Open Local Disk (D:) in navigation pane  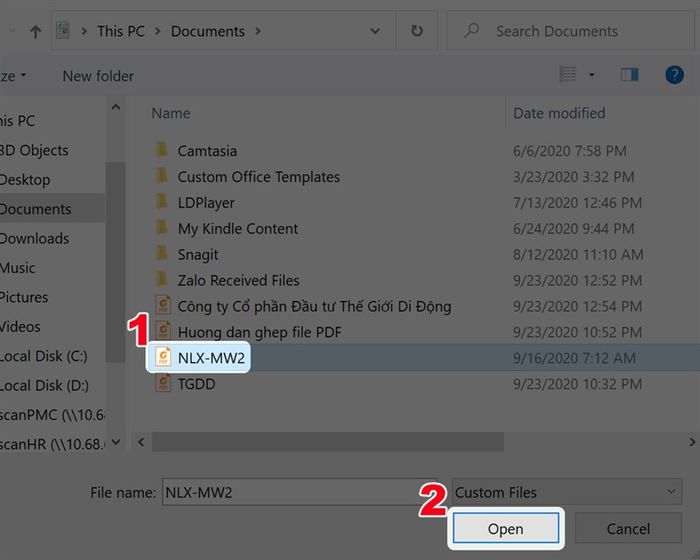44,385
